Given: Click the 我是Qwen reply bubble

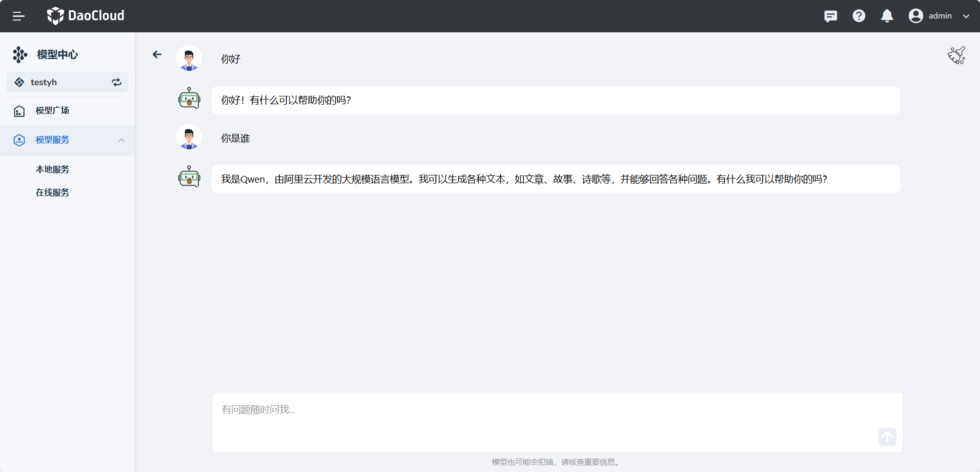Looking at the screenshot, I should click(x=556, y=179).
